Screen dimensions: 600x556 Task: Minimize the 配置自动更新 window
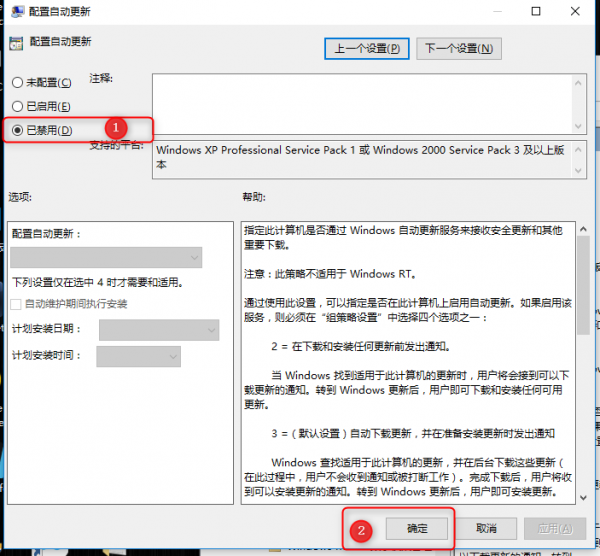click(x=497, y=11)
